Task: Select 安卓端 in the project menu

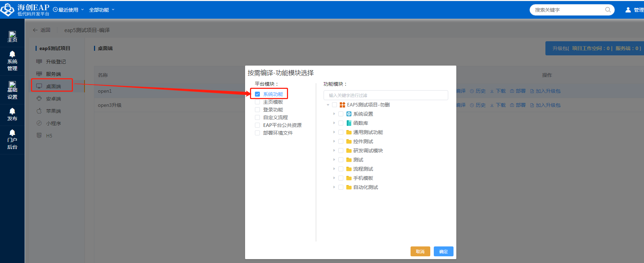Action: pyautogui.click(x=53, y=99)
